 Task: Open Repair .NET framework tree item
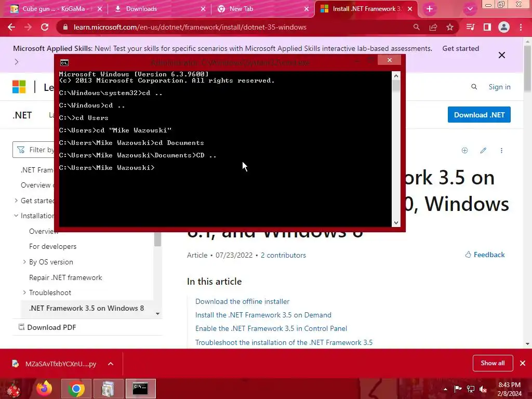click(x=65, y=277)
